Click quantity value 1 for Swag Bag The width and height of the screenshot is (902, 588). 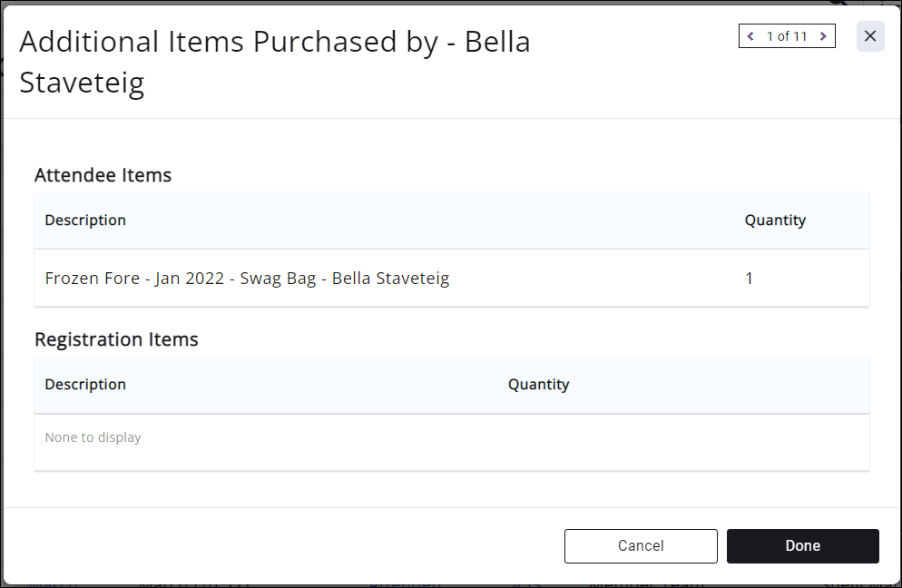pyautogui.click(x=750, y=279)
